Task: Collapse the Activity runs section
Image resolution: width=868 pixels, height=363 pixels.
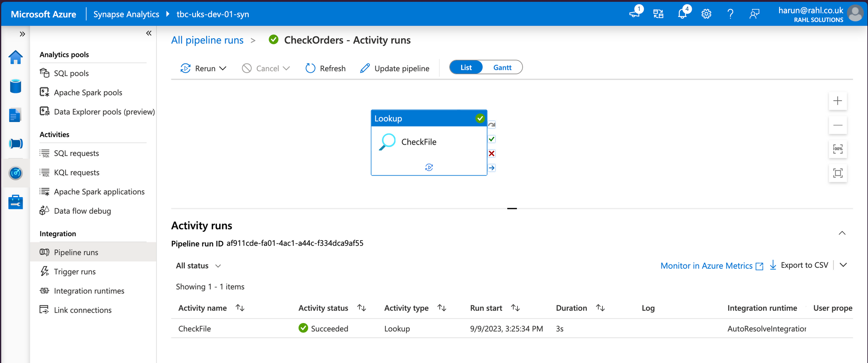Action: [842, 233]
